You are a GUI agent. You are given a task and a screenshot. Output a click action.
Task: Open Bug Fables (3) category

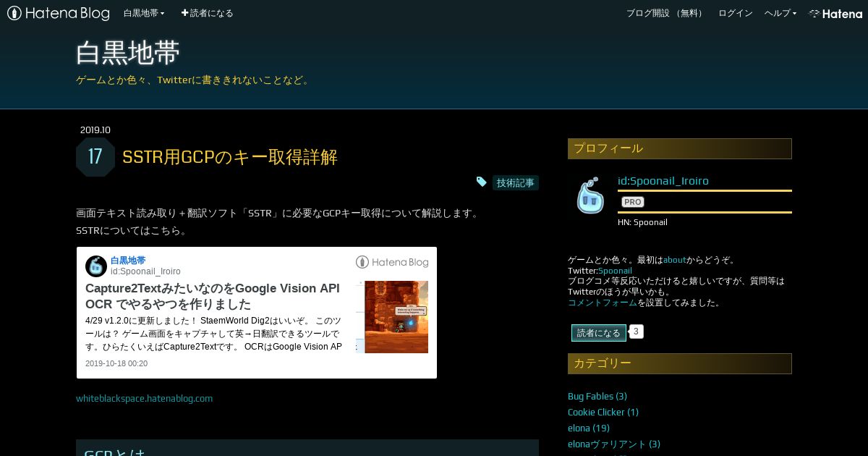coord(597,396)
